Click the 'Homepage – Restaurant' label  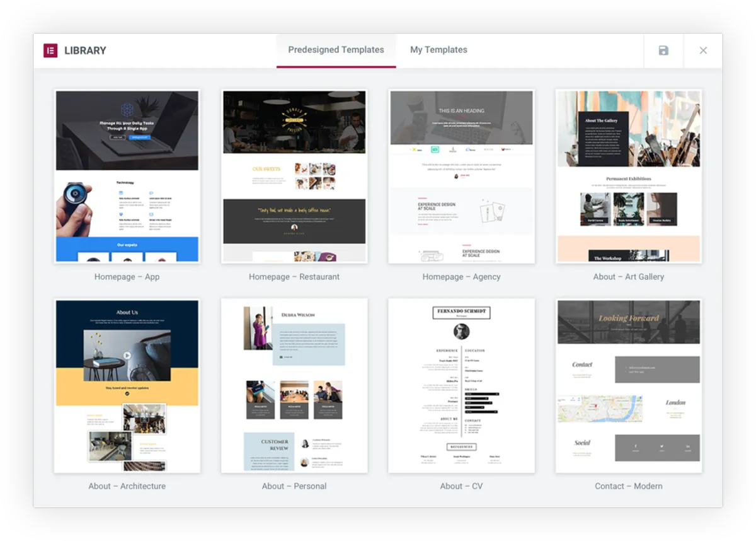click(294, 277)
